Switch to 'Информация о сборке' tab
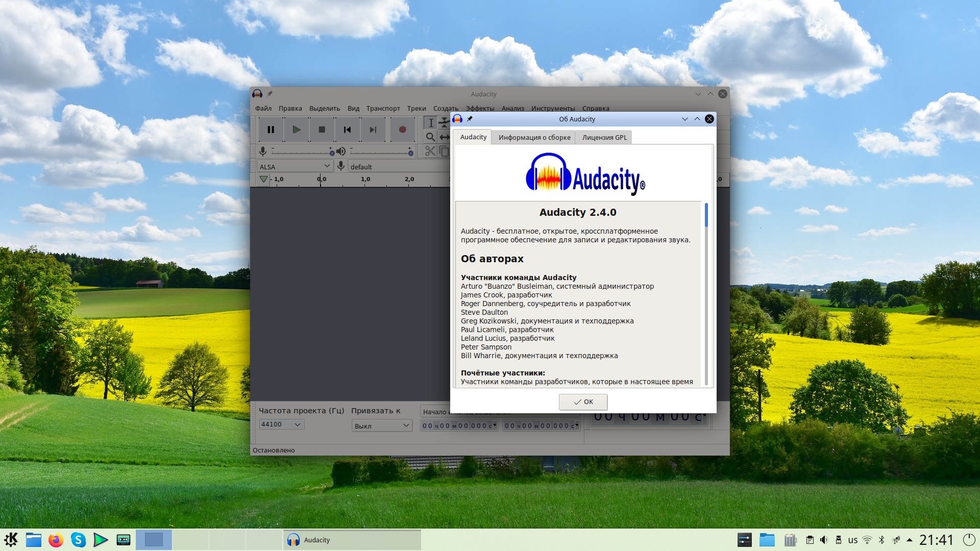 (534, 137)
